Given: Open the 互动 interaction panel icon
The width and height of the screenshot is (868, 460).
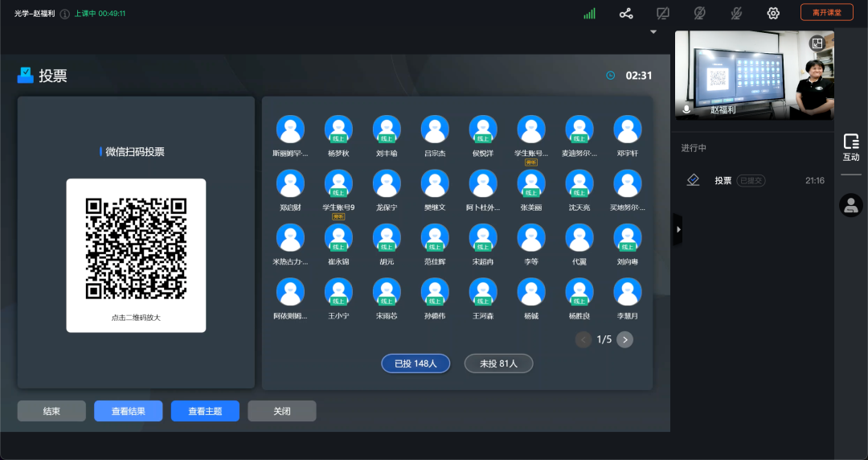Looking at the screenshot, I should tap(851, 148).
